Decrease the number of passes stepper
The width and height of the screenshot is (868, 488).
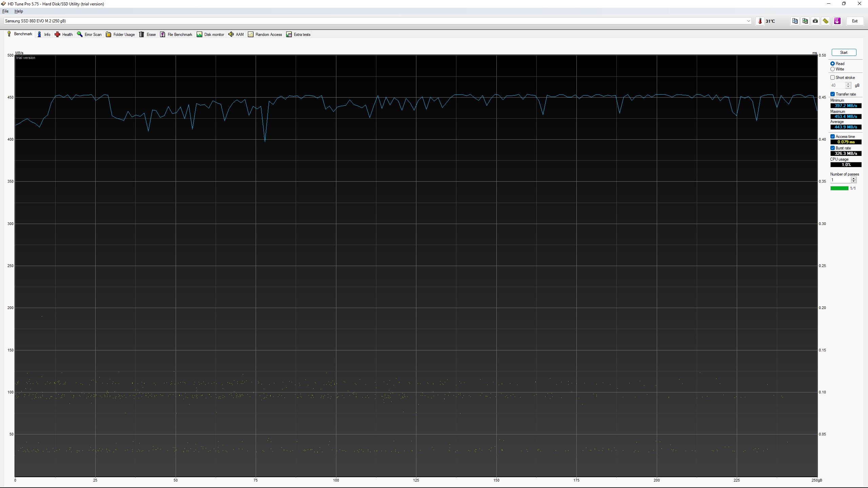853,182
